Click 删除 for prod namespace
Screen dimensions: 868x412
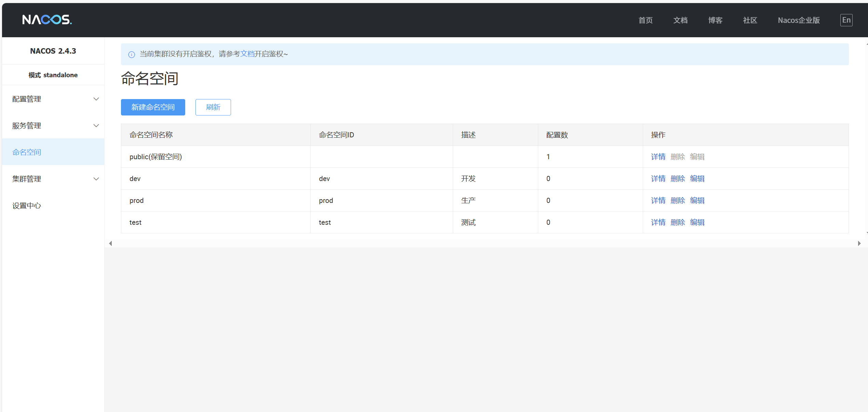(678, 201)
